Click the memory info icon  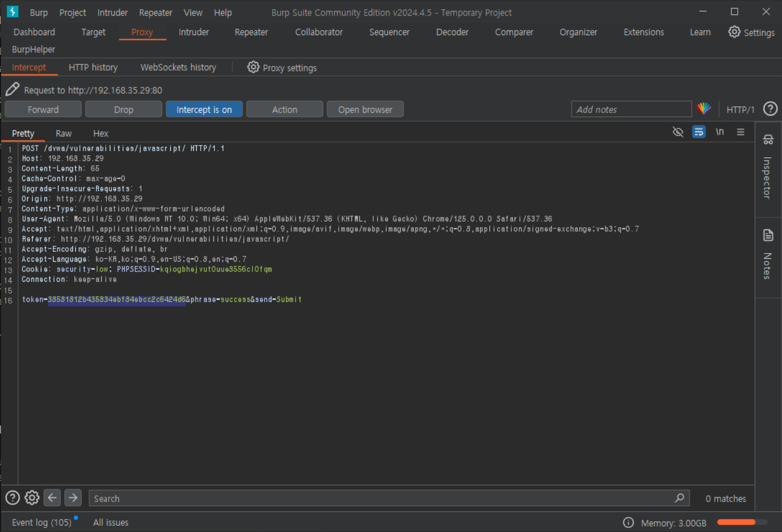click(628, 522)
